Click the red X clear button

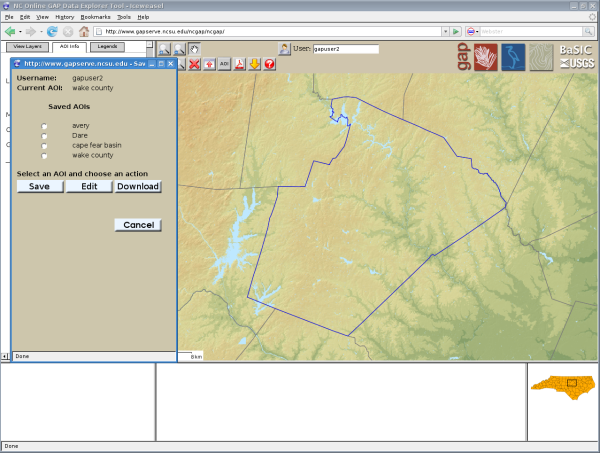point(194,64)
